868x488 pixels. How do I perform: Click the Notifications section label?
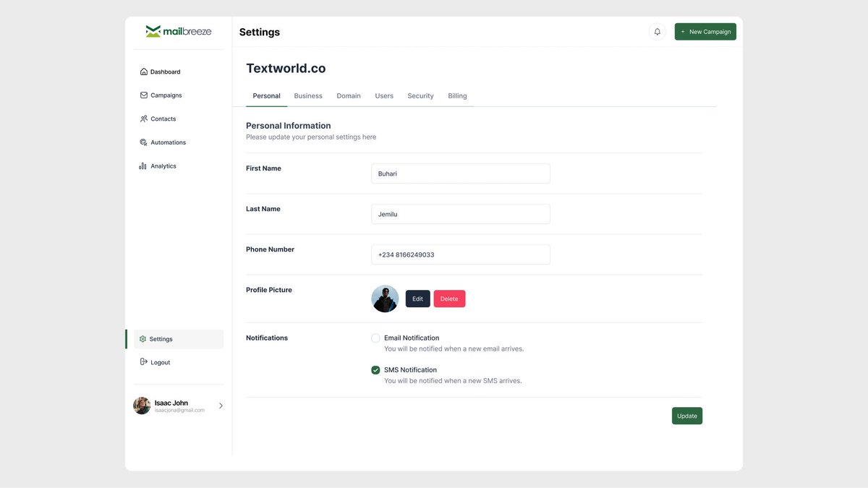click(x=267, y=338)
